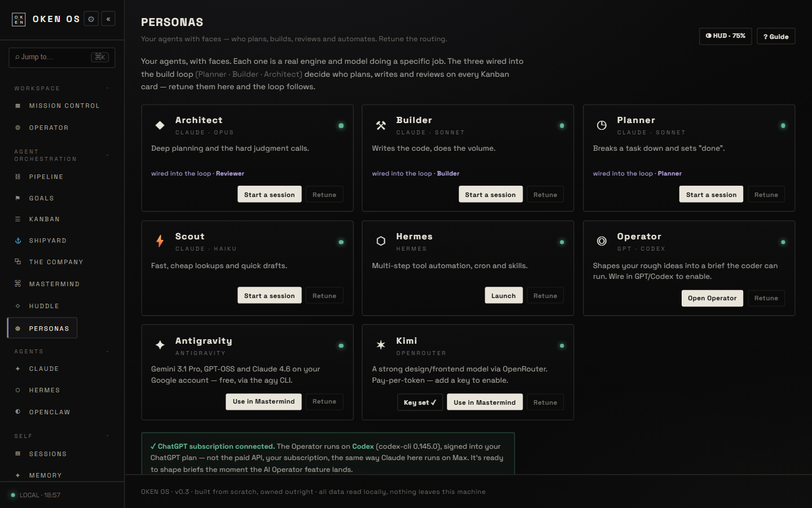Click the Operator card green status dot

pos(783,242)
